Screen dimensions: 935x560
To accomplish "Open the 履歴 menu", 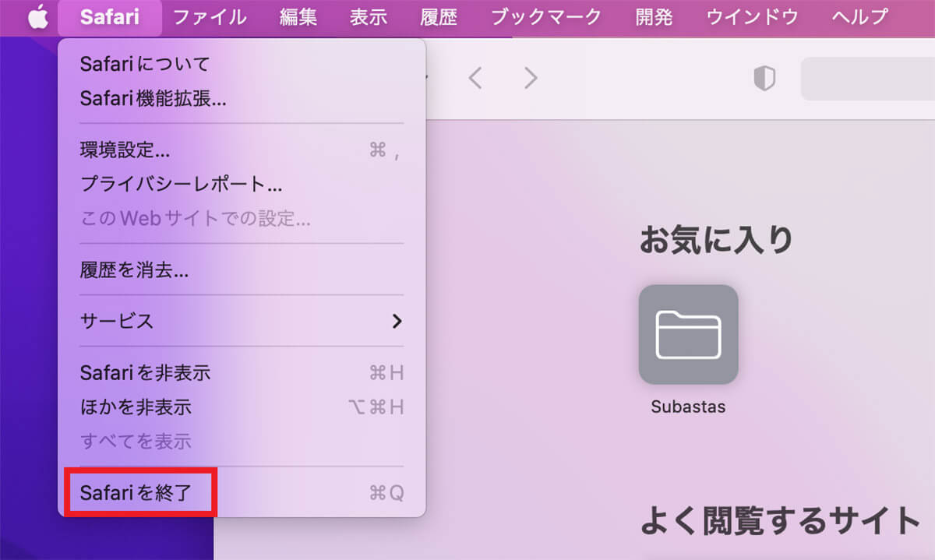I will coord(439,17).
